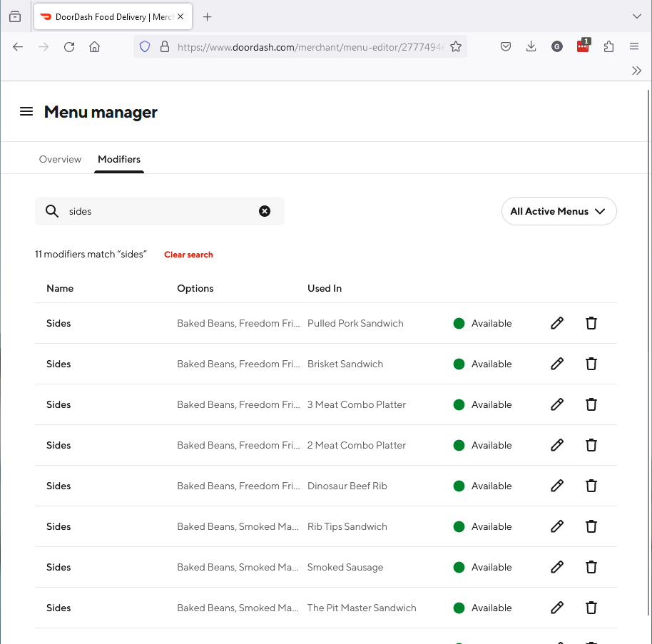Open tracking protection shield panel

[145, 46]
